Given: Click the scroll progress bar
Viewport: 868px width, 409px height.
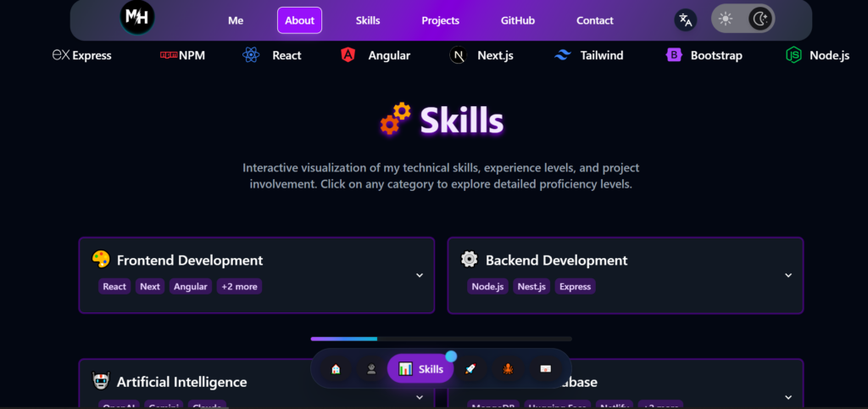Looking at the screenshot, I should [441, 339].
